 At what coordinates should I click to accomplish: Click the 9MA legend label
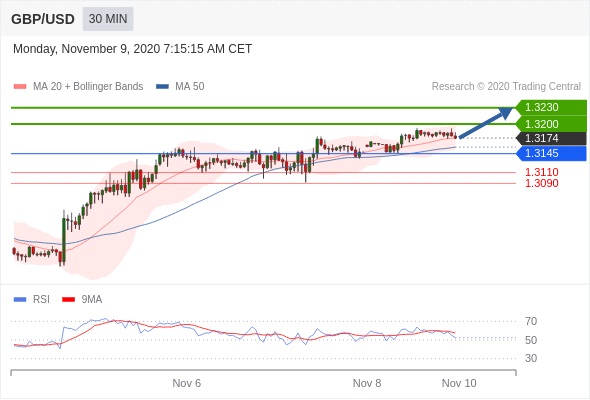pyautogui.click(x=92, y=300)
